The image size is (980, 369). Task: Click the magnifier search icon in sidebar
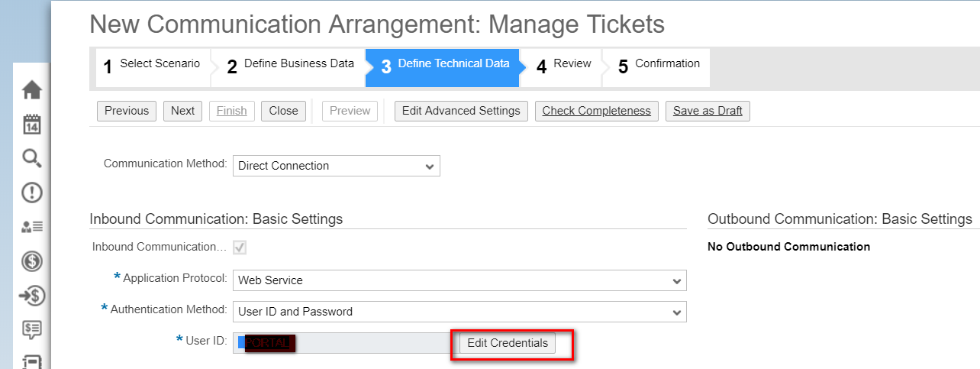[x=32, y=159]
